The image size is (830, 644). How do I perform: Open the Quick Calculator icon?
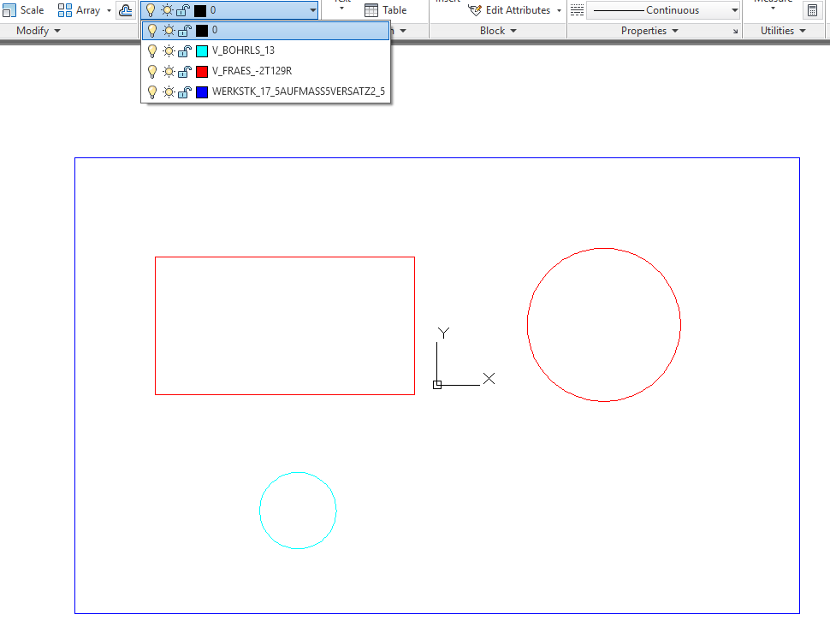click(x=812, y=10)
